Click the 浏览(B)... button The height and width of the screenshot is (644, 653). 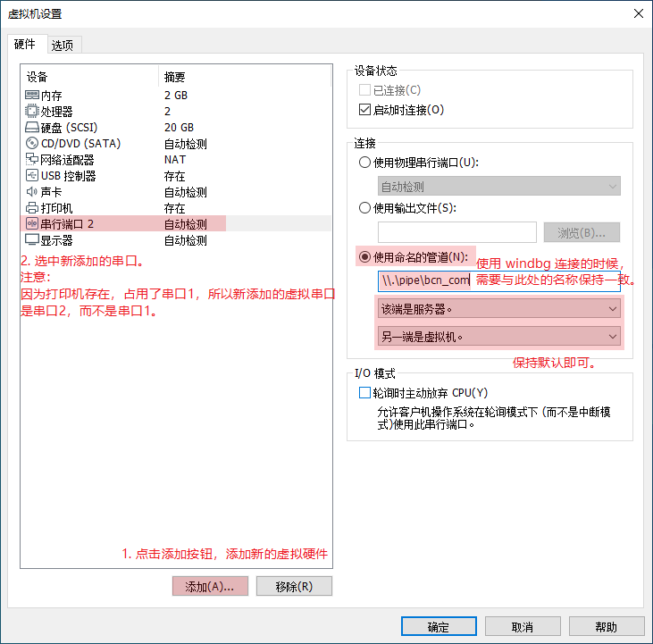click(582, 232)
